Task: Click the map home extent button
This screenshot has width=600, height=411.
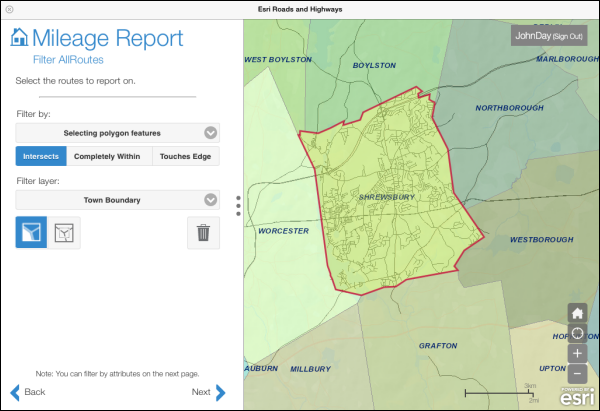Action: click(577, 312)
